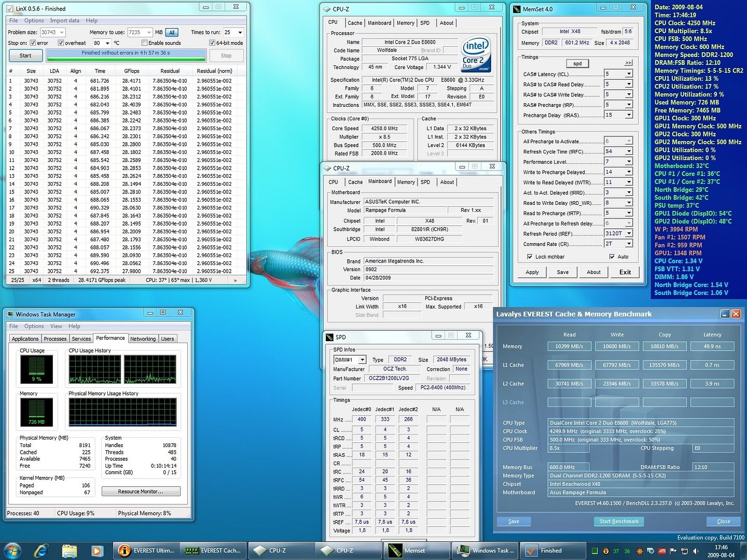The height and width of the screenshot is (560, 747).
Task: Activate the LinX 'Finished' taskbar button
Action: [552, 550]
